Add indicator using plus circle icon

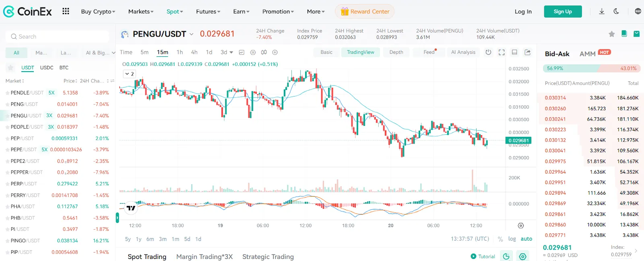[x=275, y=52]
